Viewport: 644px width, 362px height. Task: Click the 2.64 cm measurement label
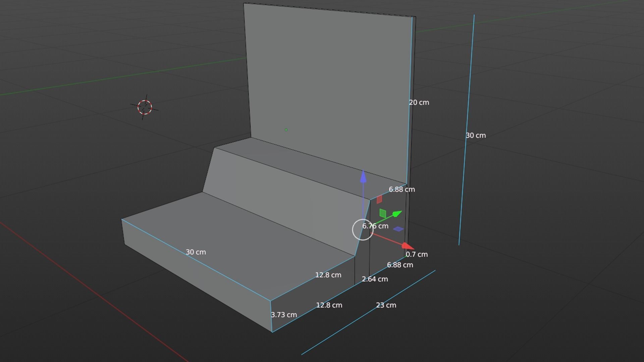point(375,279)
